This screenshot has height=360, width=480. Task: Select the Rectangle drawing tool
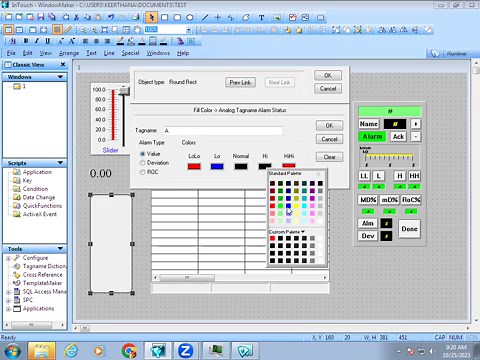[x=164, y=17]
